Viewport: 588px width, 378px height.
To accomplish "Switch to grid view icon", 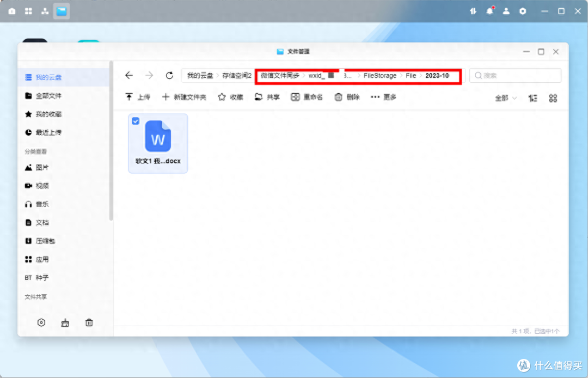I will 553,98.
